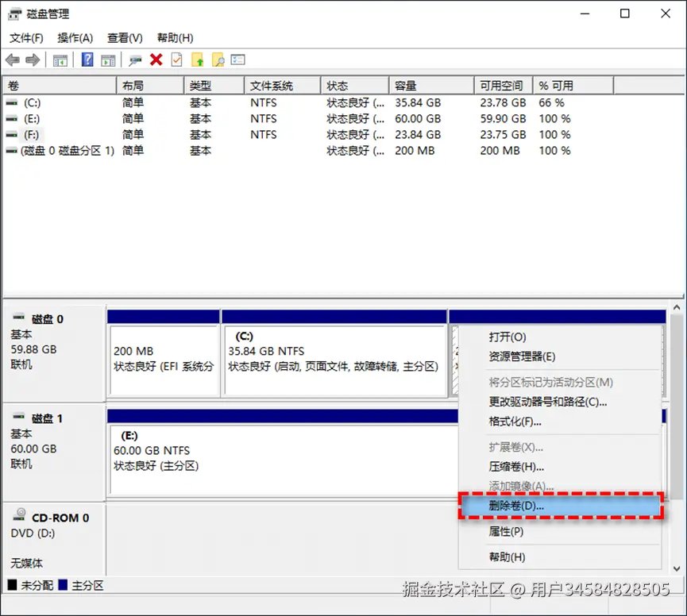This screenshot has height=616, width=687.
Task: Select the CD-ROM 0 drive icon
Action: 19,514
